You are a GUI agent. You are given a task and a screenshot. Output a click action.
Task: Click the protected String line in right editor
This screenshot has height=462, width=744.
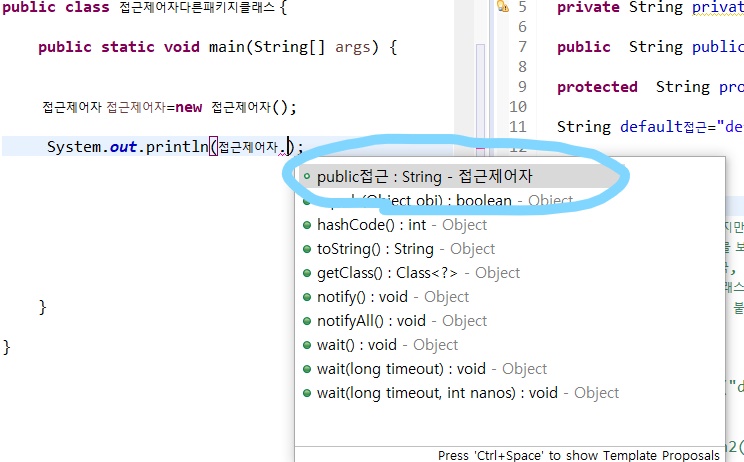tap(650, 86)
